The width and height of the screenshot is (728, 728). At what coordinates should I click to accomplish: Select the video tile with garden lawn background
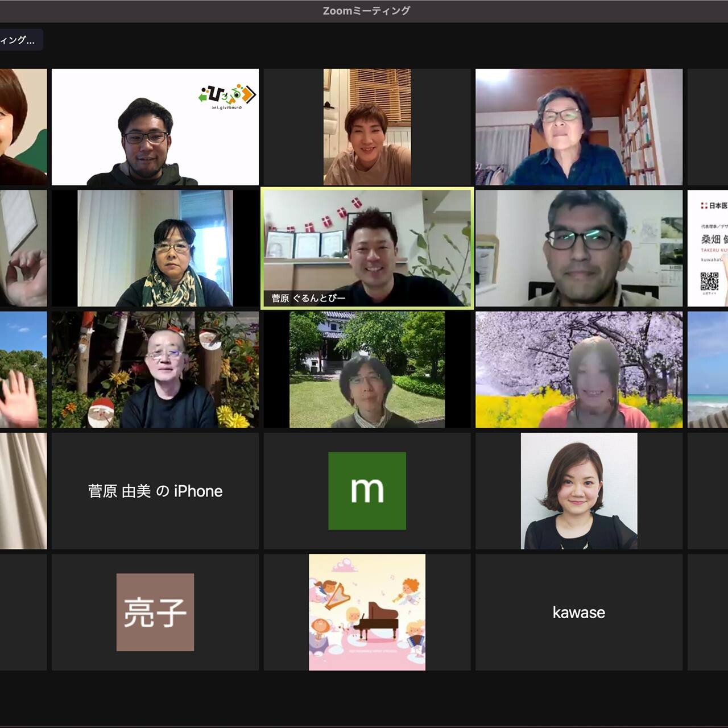tap(367, 370)
